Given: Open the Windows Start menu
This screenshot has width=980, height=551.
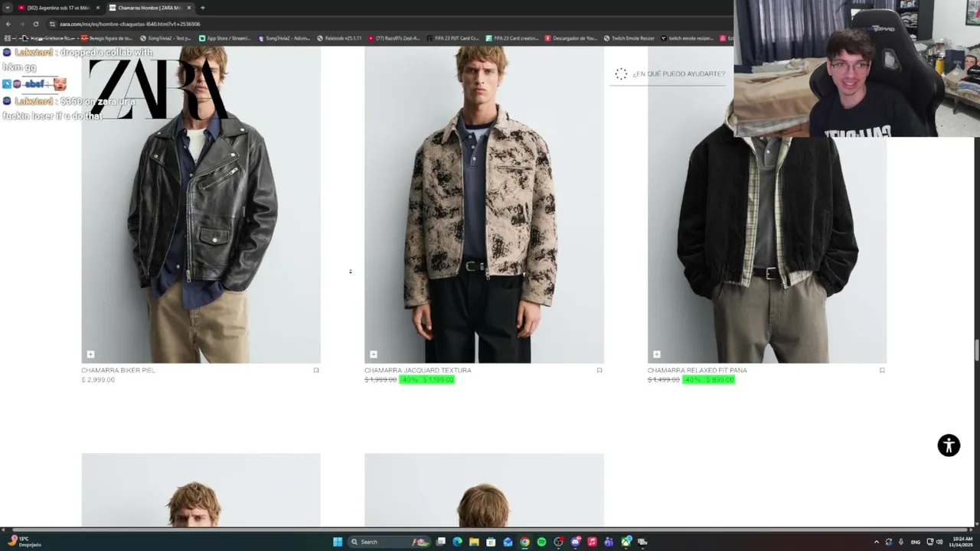Looking at the screenshot, I should click(x=338, y=542).
